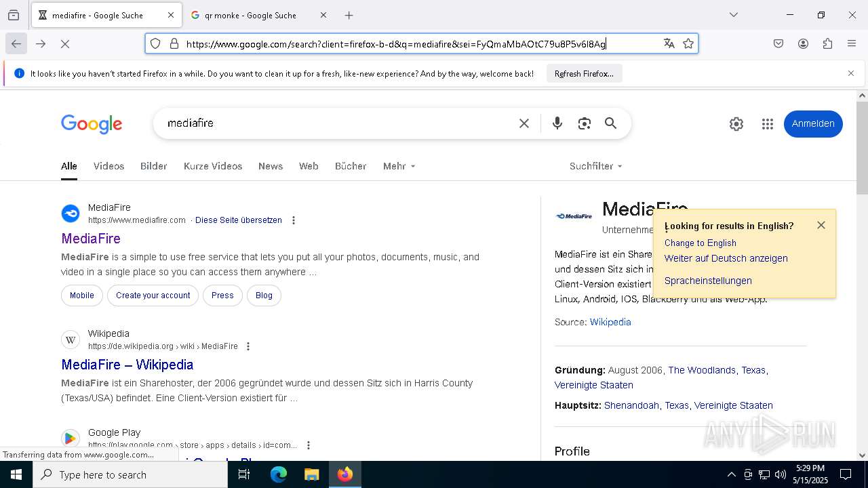The width and height of the screenshot is (868, 488).
Task: Close the language suggestion popup
Action: click(821, 225)
